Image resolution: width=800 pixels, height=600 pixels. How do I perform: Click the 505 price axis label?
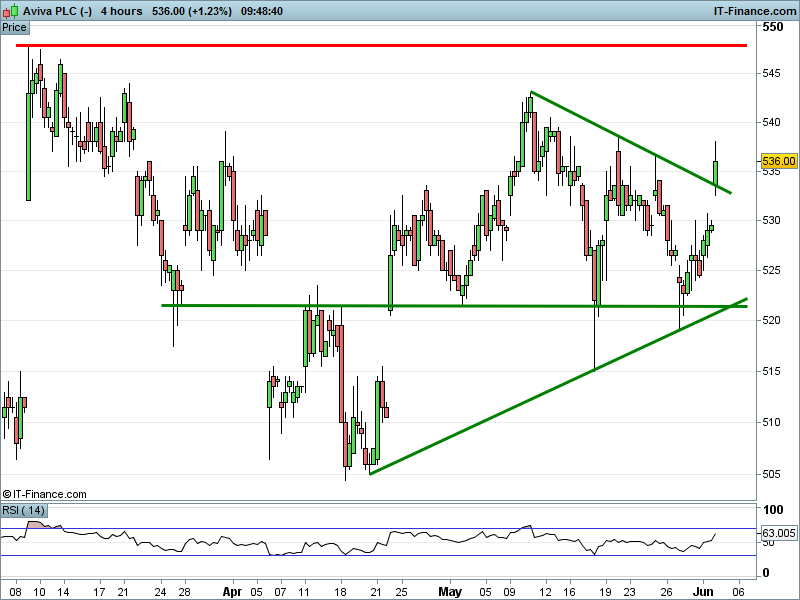(x=771, y=474)
